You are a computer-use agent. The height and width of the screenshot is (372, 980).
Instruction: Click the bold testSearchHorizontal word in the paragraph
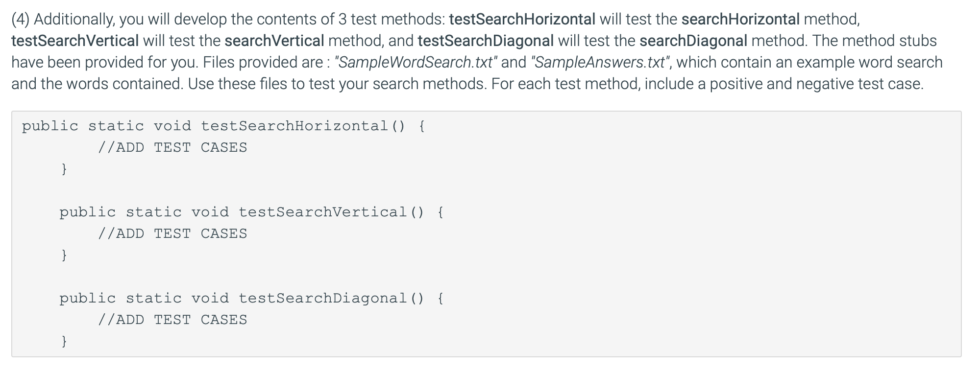click(522, 19)
